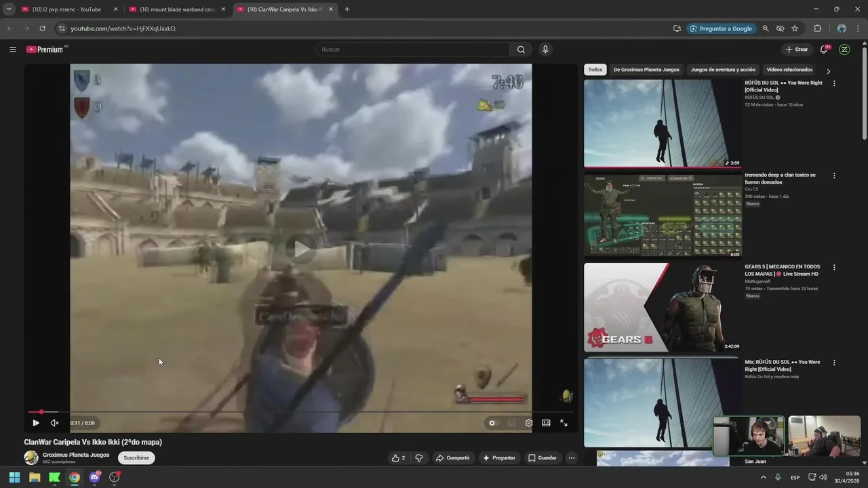Click Preguntar a Google lens button

tap(721, 28)
